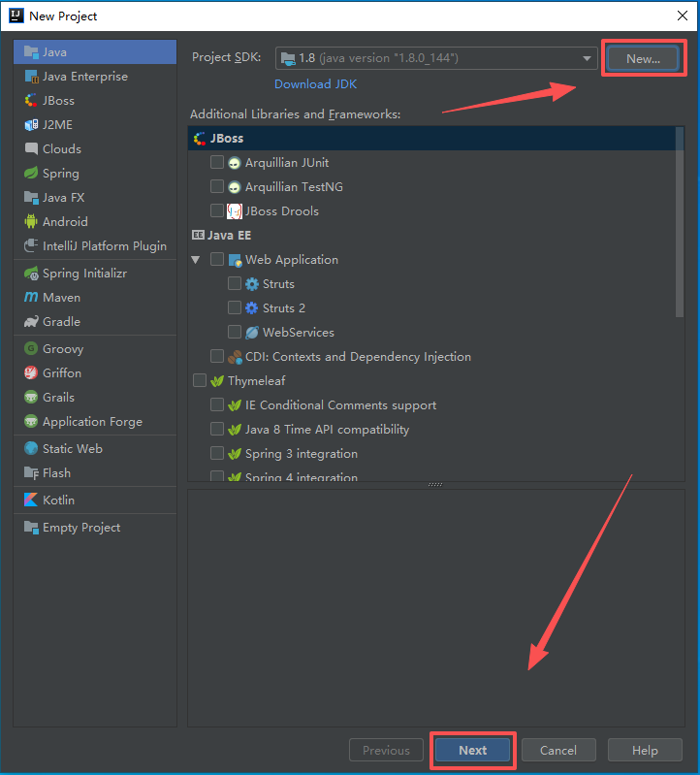The image size is (700, 775).
Task: Select the Java Enterprise project type
Action: coord(95,76)
